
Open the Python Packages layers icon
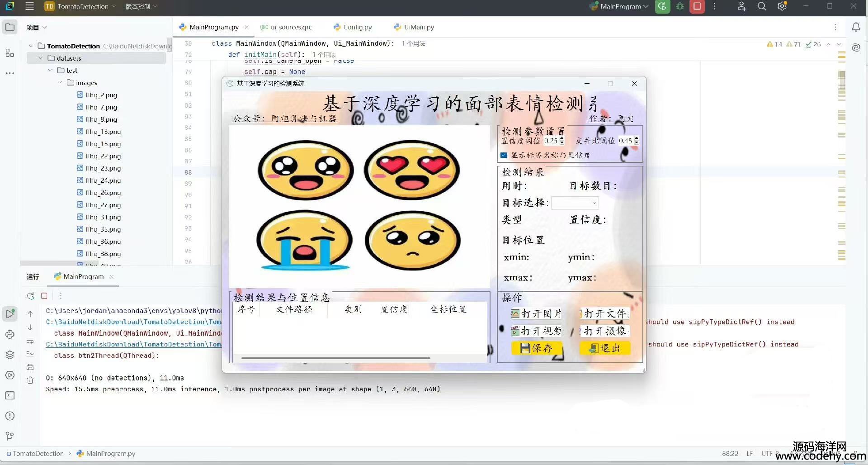tap(9, 355)
